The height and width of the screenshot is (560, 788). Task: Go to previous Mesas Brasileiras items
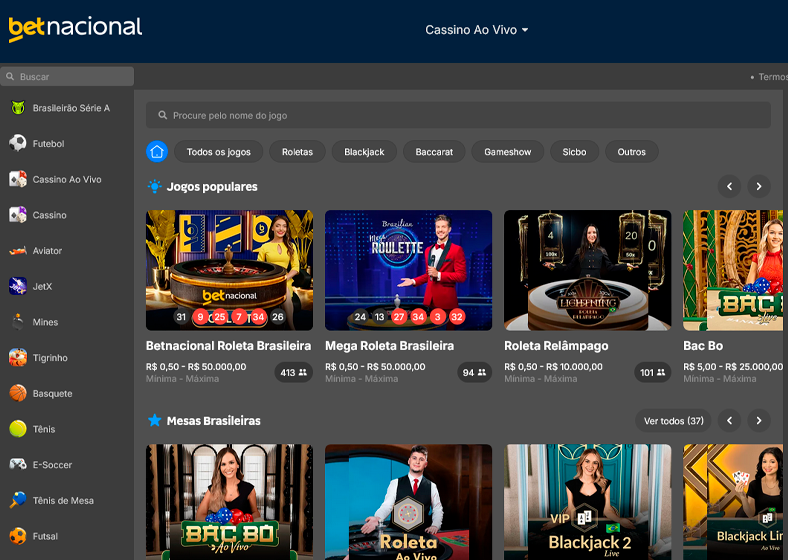(730, 421)
